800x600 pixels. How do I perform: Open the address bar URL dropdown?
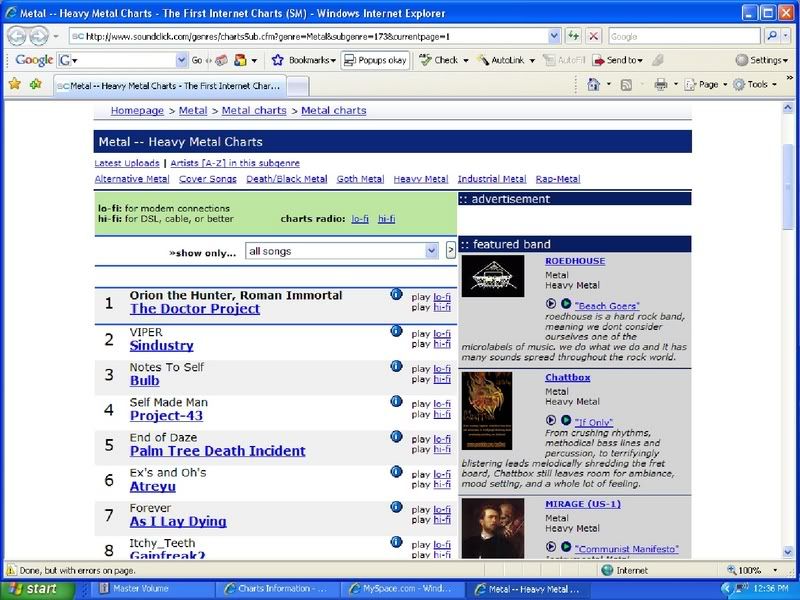click(x=554, y=36)
